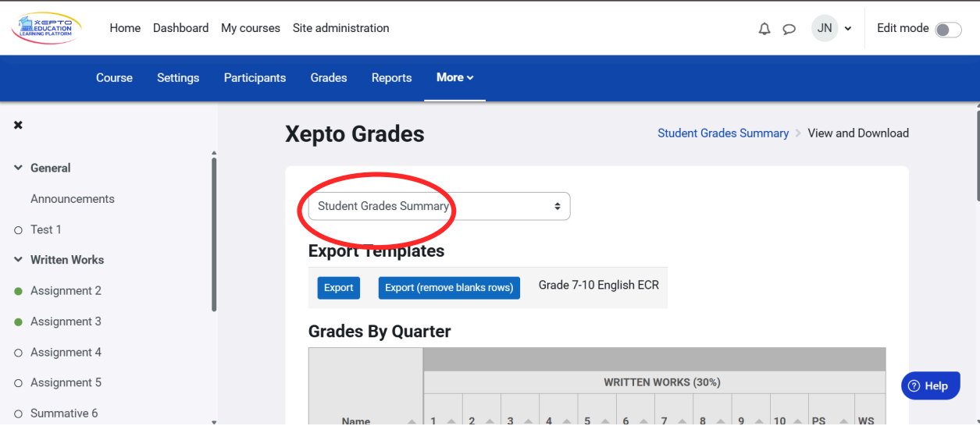Click the Grades By Quarter heading
This screenshot has height=426, width=980.
tap(380, 332)
